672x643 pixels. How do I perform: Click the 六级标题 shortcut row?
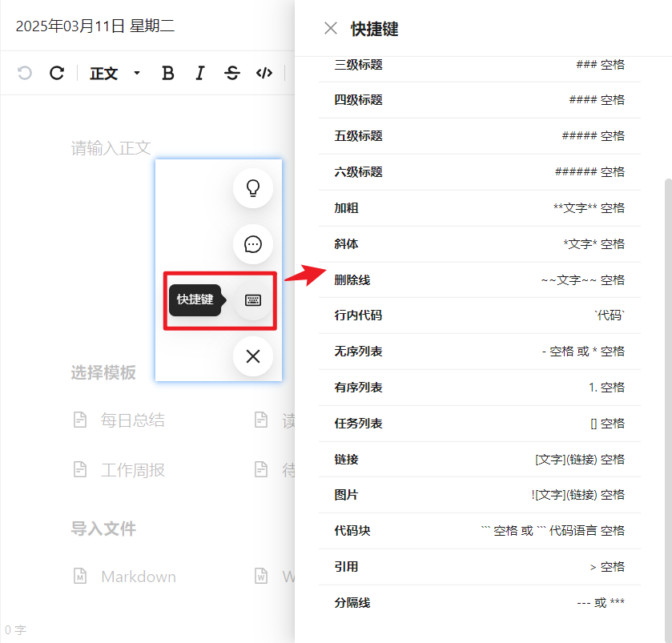coord(480,172)
